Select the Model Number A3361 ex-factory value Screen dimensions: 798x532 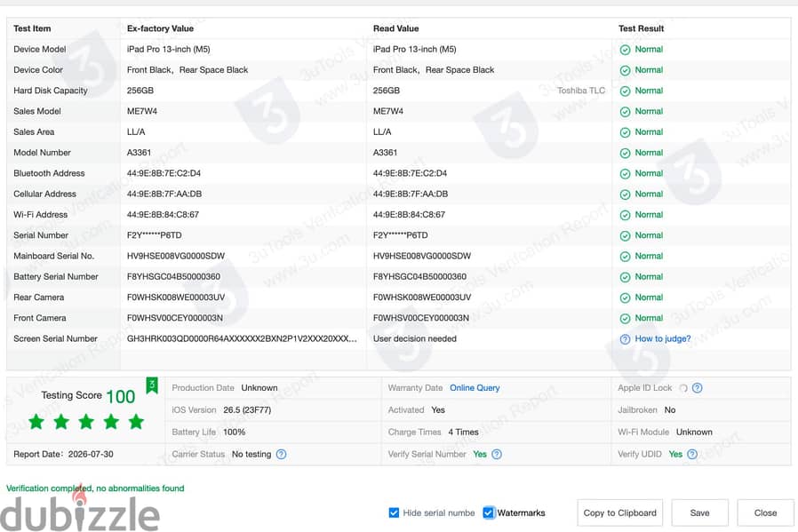(139, 153)
